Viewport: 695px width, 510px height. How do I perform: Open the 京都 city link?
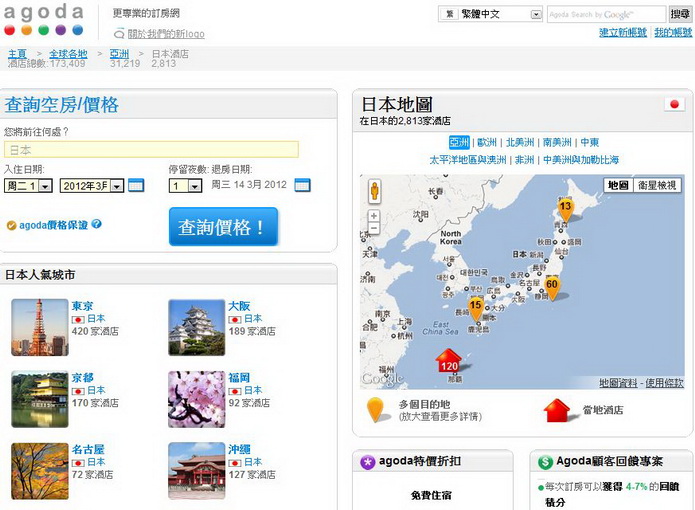(82, 378)
